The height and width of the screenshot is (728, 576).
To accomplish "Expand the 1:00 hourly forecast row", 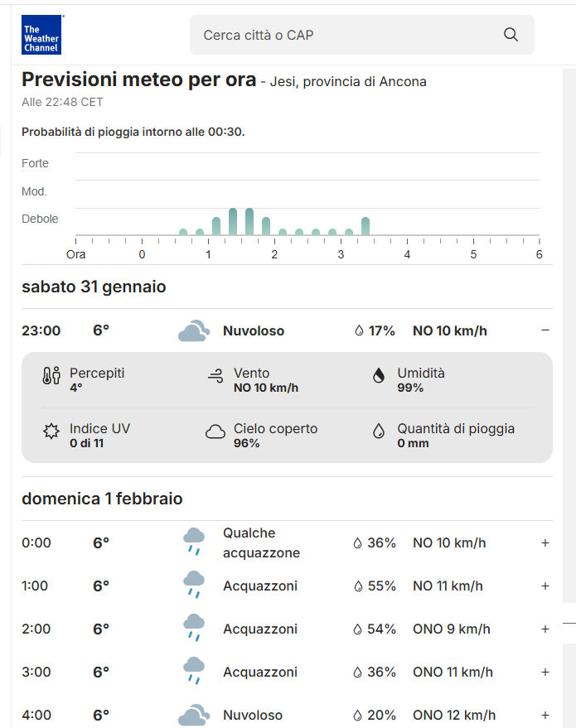I will [x=545, y=586].
